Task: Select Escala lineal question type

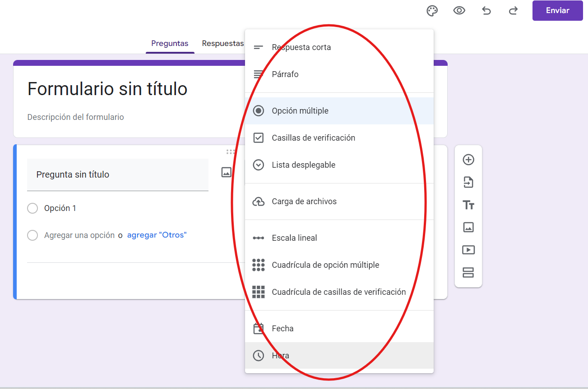Action: click(339, 238)
